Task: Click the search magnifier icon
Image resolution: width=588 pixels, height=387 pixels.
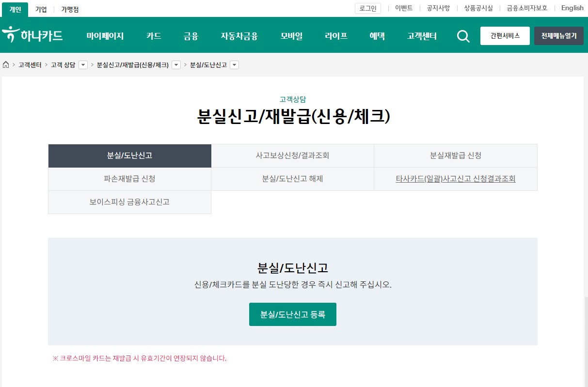Action: pyautogui.click(x=463, y=36)
